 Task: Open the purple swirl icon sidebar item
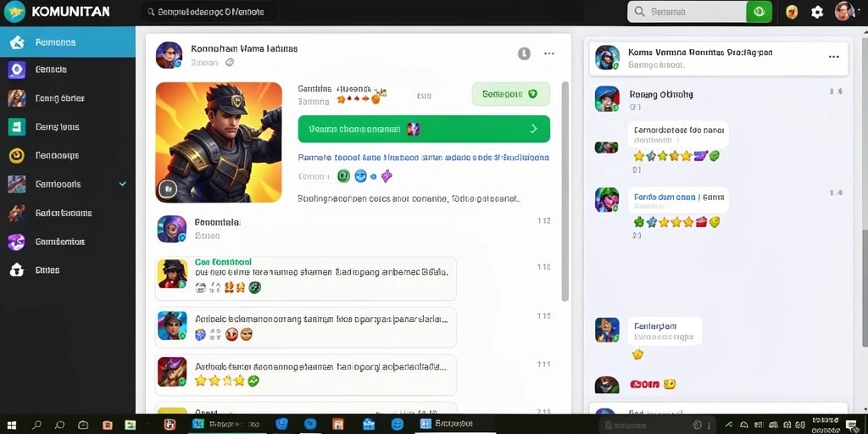[17, 242]
